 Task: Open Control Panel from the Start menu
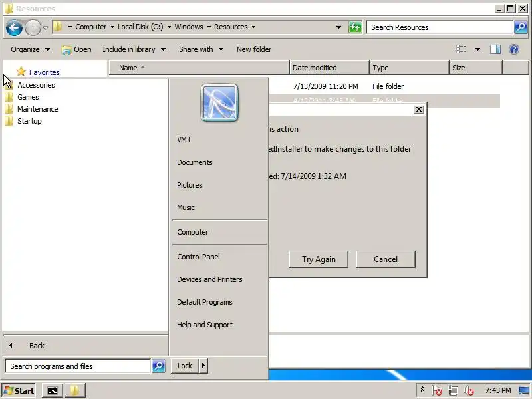coord(198,257)
